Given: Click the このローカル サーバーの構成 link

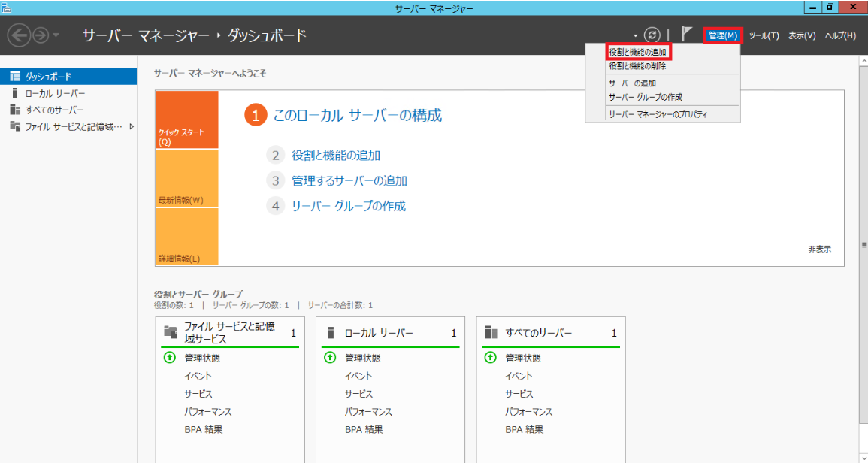Looking at the screenshot, I should tap(357, 115).
